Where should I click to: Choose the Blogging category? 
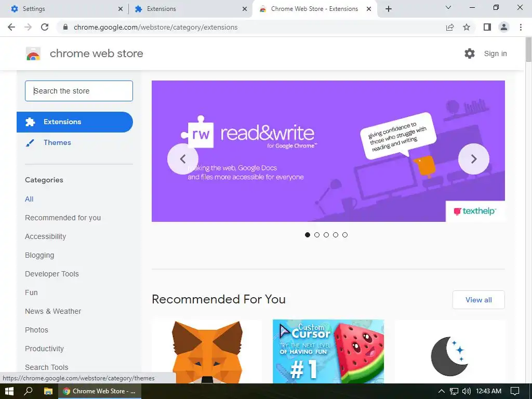tap(39, 255)
